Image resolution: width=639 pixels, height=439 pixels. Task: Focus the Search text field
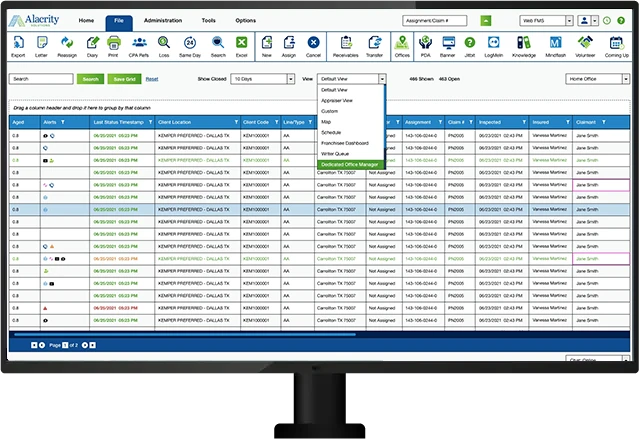pos(41,79)
